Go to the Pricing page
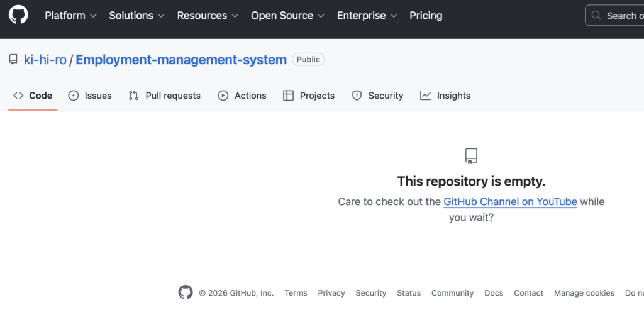Image resolution: width=644 pixels, height=334 pixels. point(426,16)
